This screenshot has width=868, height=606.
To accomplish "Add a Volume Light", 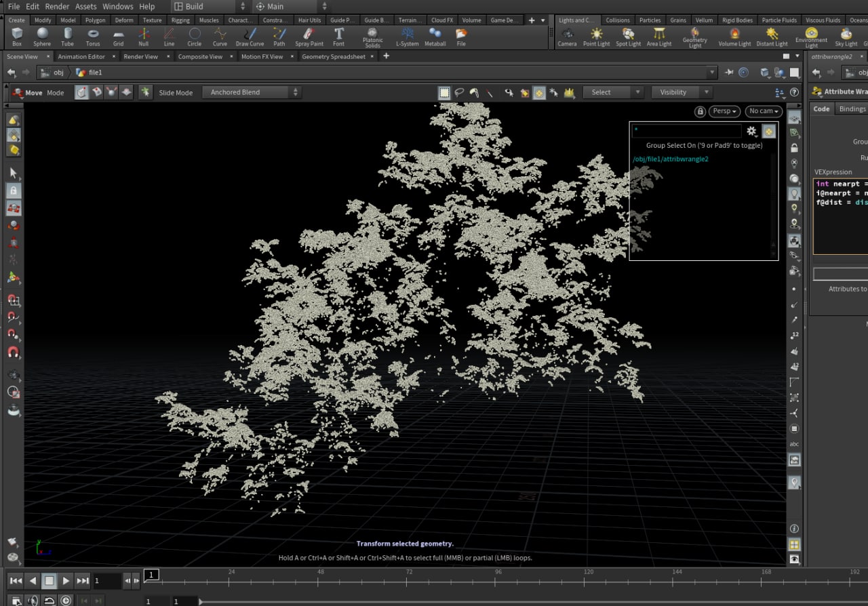I will pyautogui.click(x=735, y=37).
